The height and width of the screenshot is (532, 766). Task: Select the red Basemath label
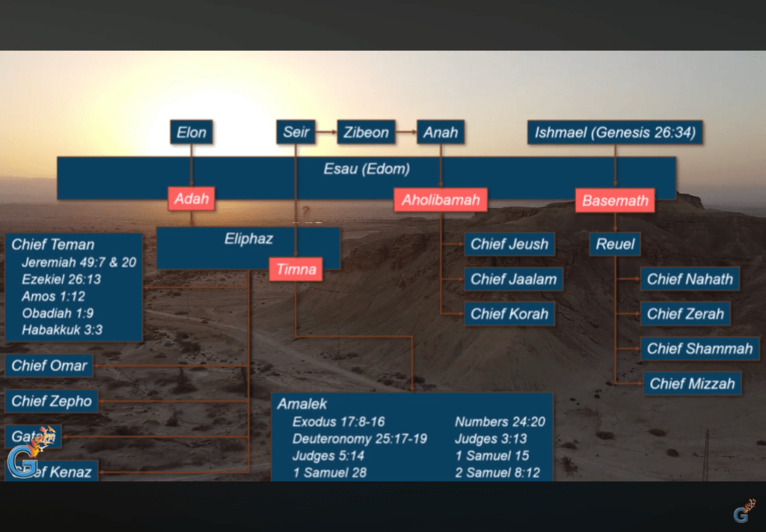[615, 201]
